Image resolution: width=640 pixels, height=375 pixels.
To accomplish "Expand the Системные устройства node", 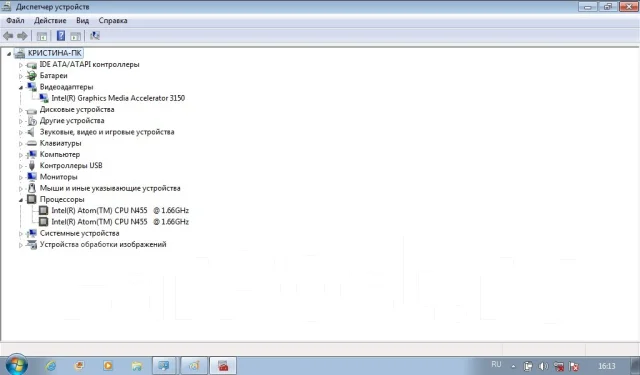I will coord(20,234).
